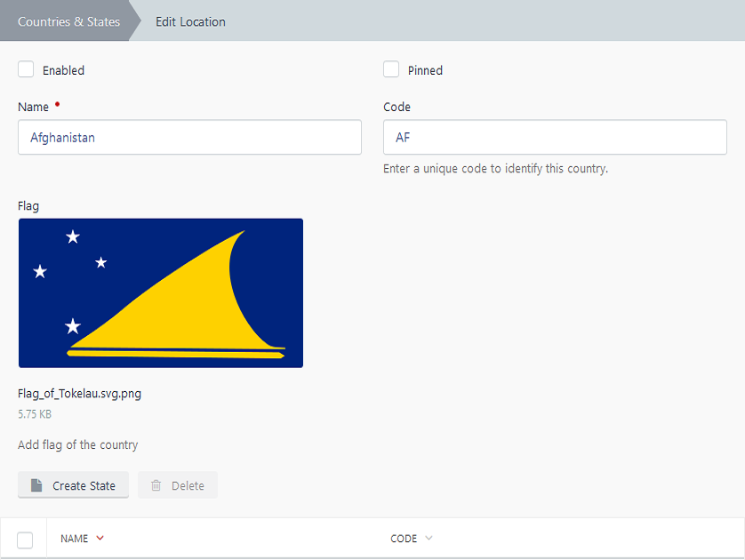Tick the Enabled checkbox
The width and height of the screenshot is (745, 560).
(26, 69)
